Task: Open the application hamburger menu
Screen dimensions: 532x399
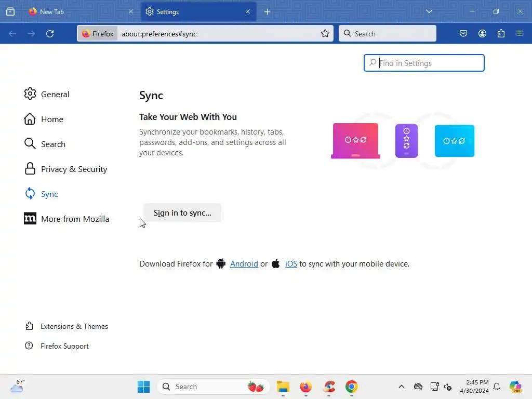Action: 520,34
